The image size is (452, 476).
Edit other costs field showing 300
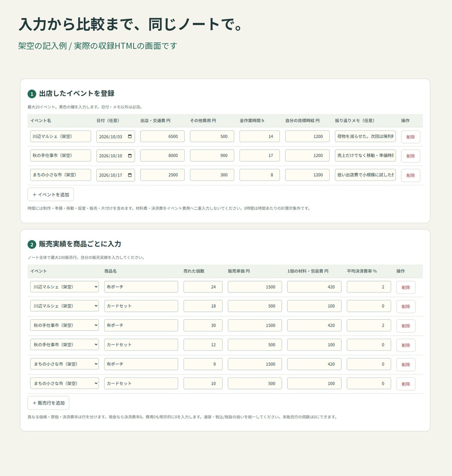(212, 175)
